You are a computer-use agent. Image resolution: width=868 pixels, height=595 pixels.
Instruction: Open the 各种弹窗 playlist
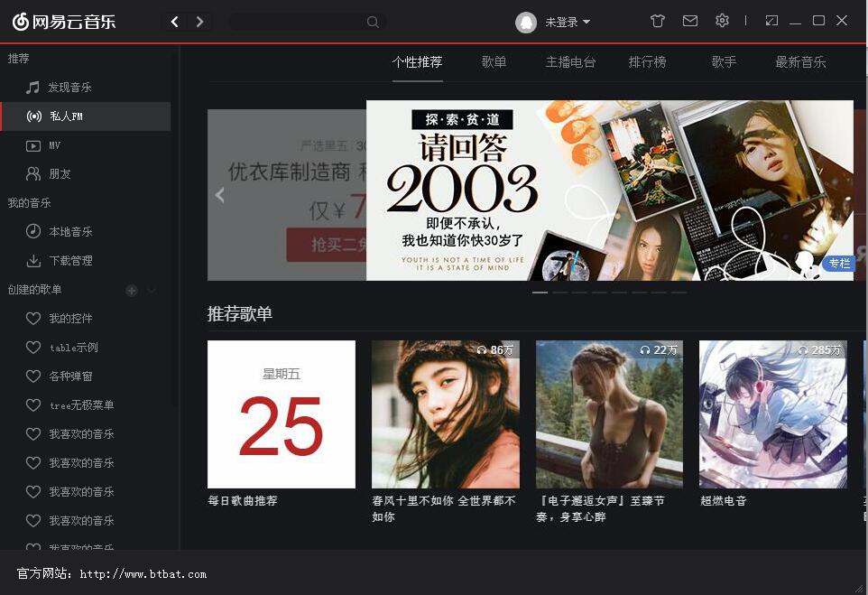point(70,377)
